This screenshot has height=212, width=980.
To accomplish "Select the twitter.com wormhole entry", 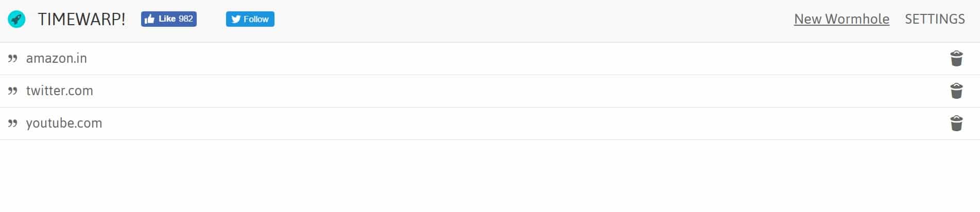I will [60, 91].
